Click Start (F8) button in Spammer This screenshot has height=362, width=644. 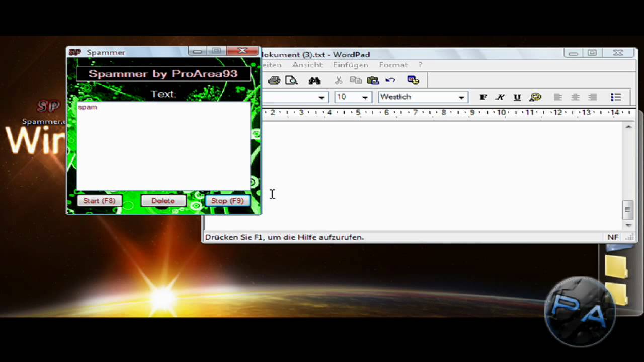pyautogui.click(x=99, y=201)
